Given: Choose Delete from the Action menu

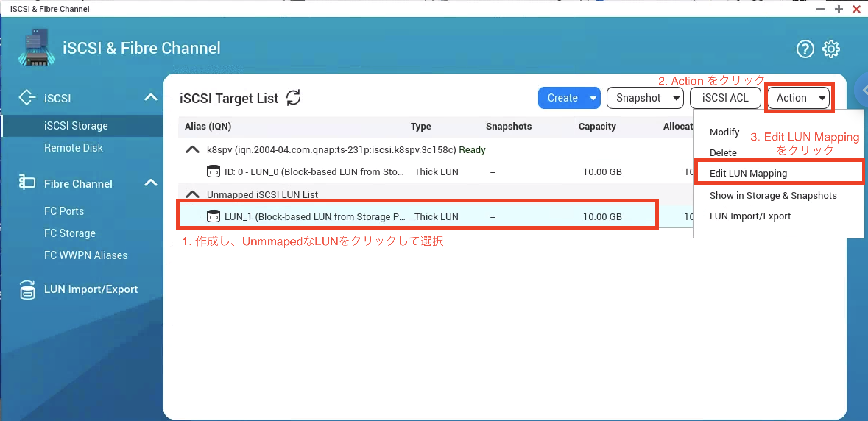Looking at the screenshot, I should [x=723, y=153].
